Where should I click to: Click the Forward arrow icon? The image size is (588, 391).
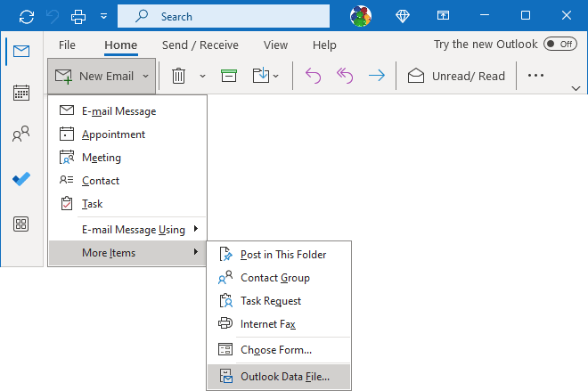point(377,76)
